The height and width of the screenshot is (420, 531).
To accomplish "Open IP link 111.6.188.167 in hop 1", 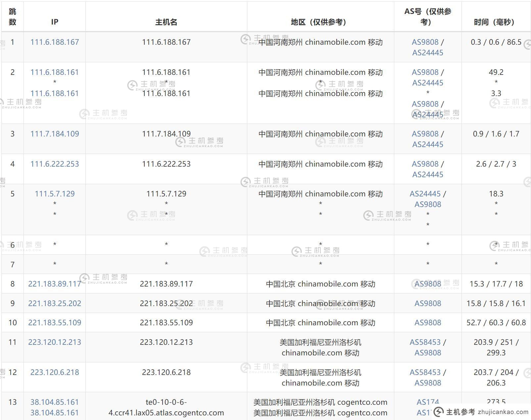I will 55,42.
